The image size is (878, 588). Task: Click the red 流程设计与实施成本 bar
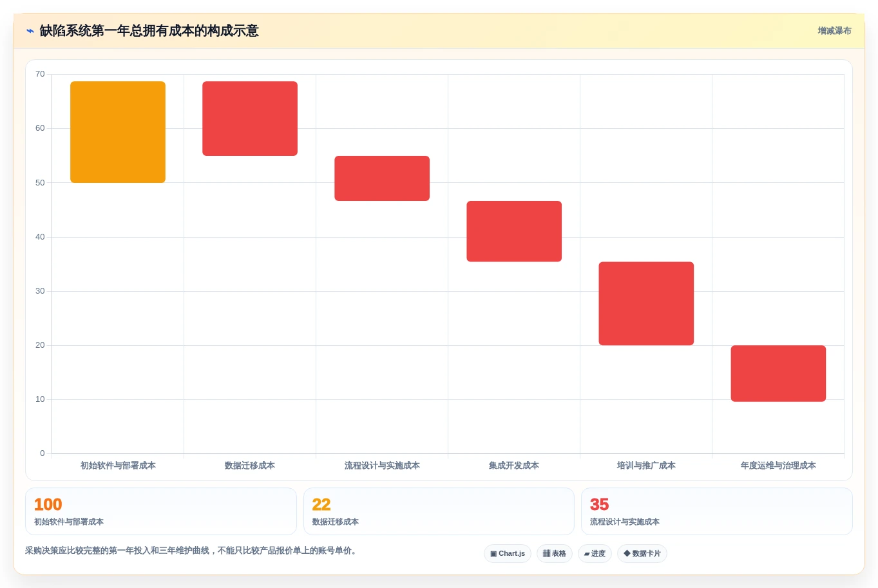click(x=382, y=178)
